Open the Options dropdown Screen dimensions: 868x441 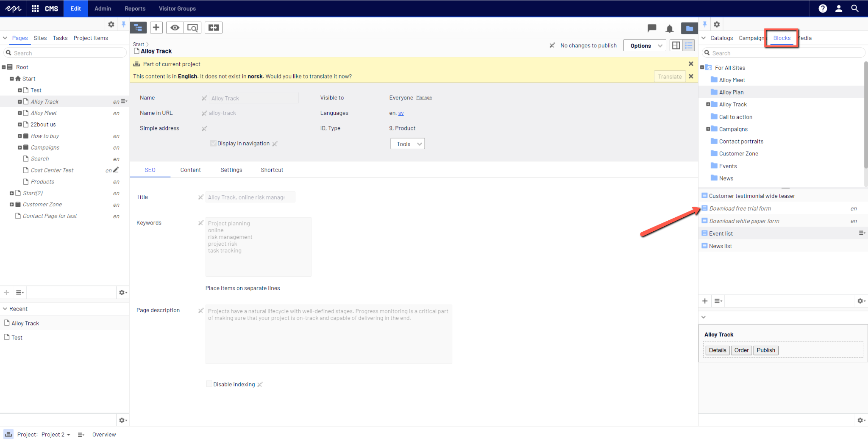point(645,46)
